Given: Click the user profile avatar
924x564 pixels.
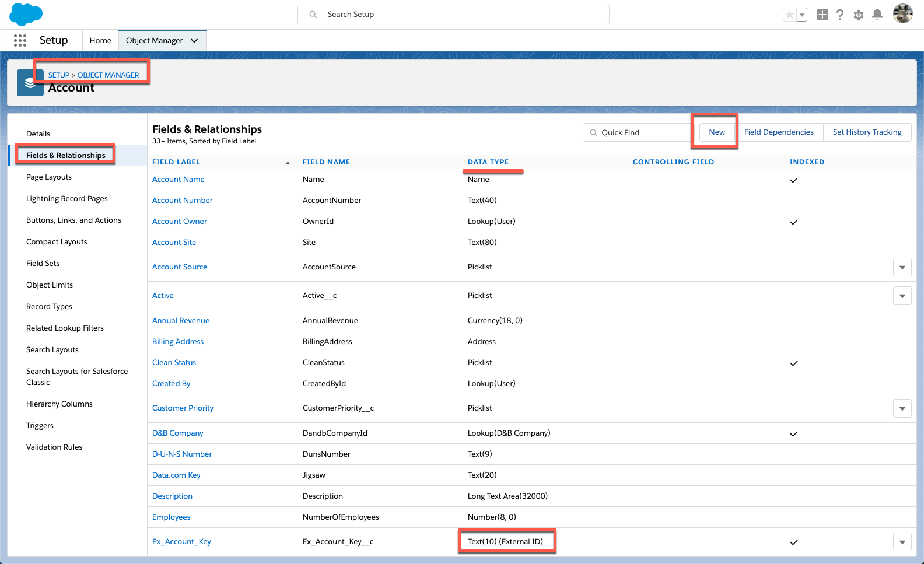Looking at the screenshot, I should pos(902,14).
